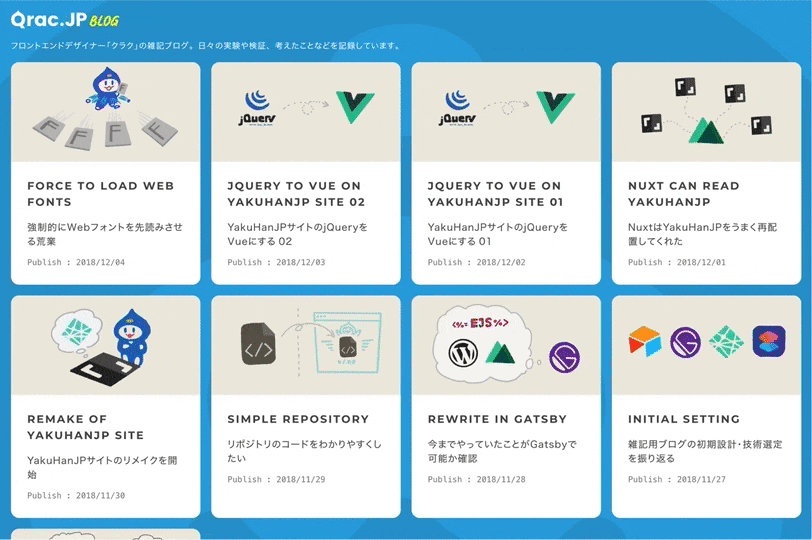Click description 雑記用ブログの初期設計・技術選定を振り返る
The image size is (812, 540).
pos(705,451)
